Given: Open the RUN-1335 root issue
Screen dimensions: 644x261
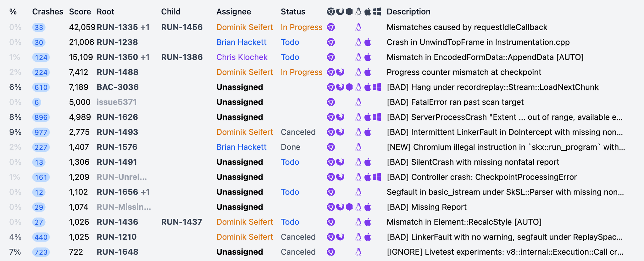Looking at the screenshot, I should (117, 27).
